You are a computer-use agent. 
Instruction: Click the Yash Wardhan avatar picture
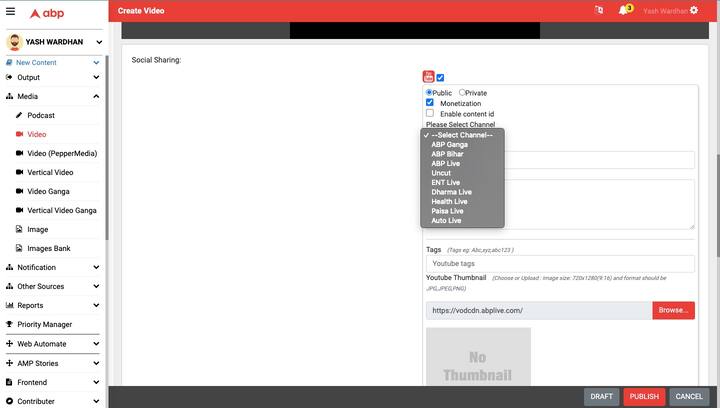coord(14,42)
